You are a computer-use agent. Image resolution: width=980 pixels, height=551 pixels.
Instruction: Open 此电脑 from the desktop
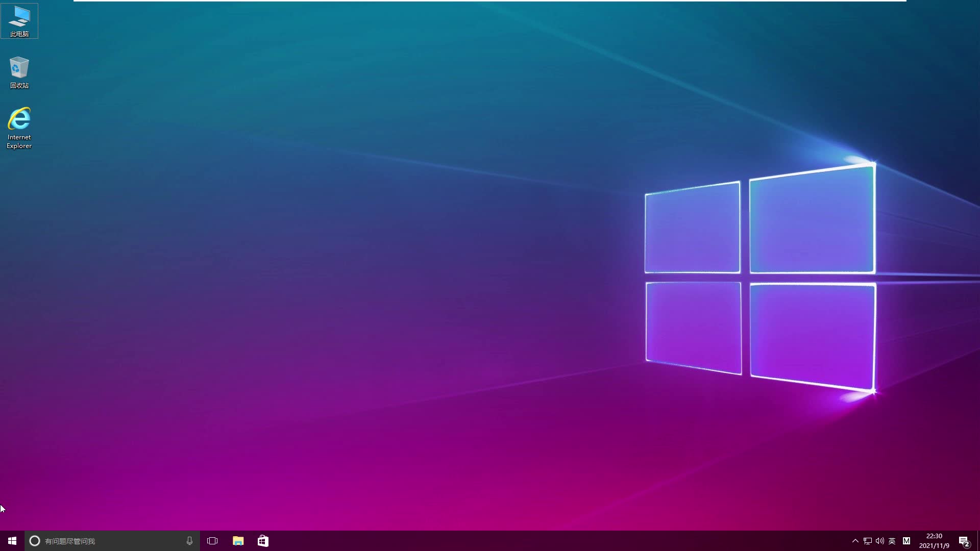coord(19,20)
